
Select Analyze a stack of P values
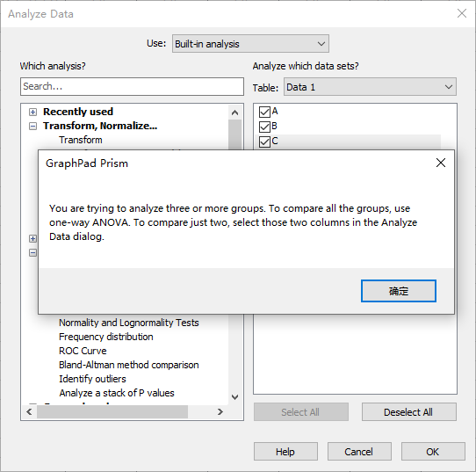tap(117, 393)
